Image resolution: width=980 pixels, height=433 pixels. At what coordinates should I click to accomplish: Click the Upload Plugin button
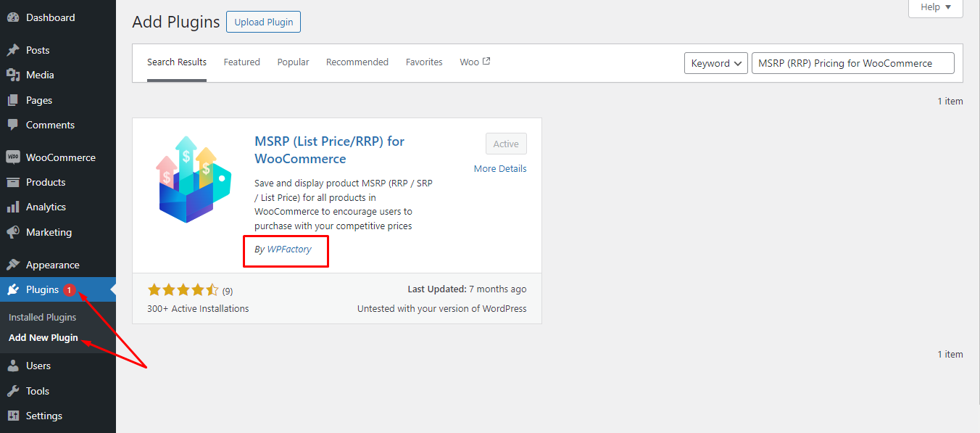point(264,22)
